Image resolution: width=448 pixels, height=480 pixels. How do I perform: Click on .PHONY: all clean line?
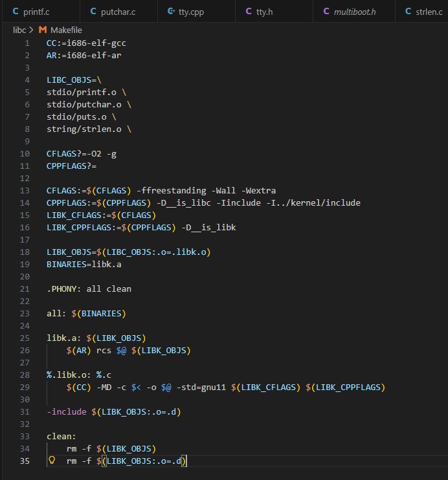[x=89, y=289]
